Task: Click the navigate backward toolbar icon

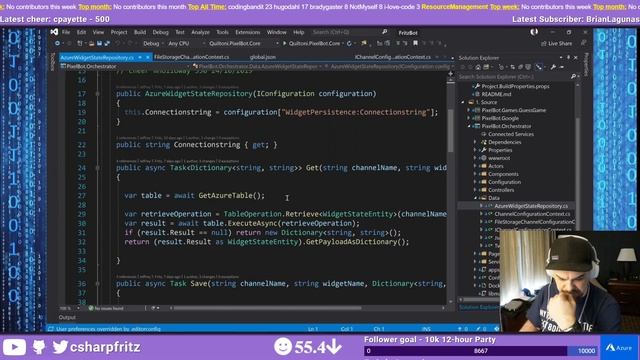Action: (57, 43)
